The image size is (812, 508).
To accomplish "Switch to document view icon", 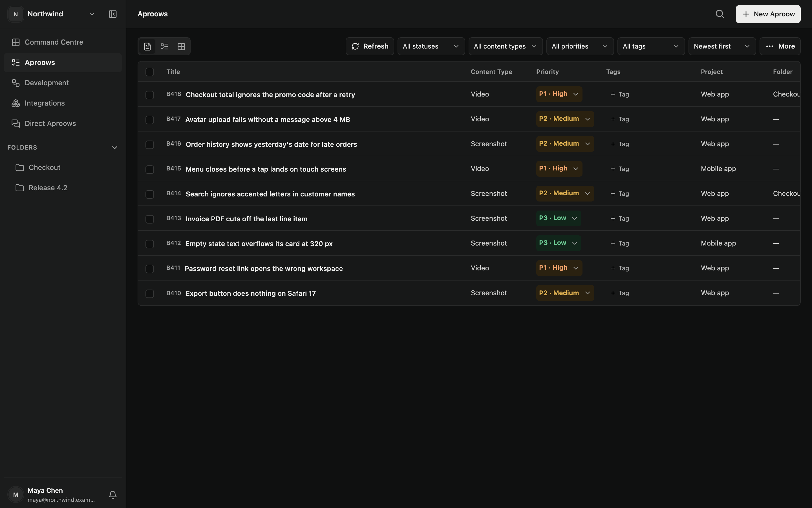I will 147,46.
